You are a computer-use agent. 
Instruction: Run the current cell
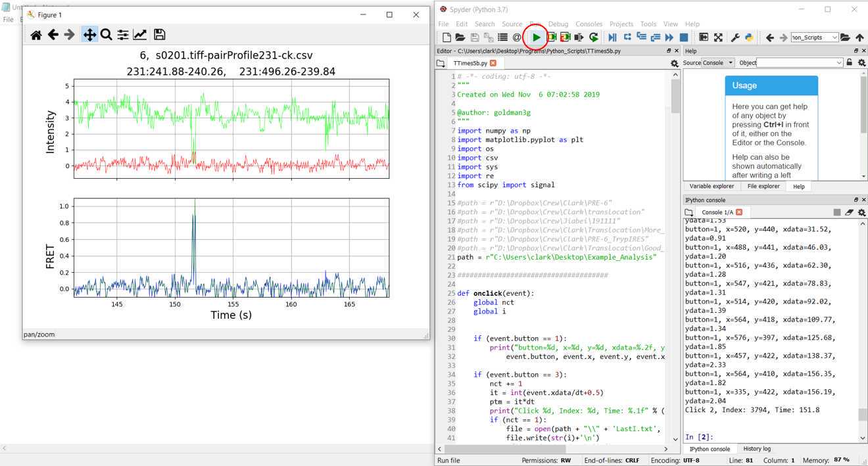pyautogui.click(x=552, y=37)
